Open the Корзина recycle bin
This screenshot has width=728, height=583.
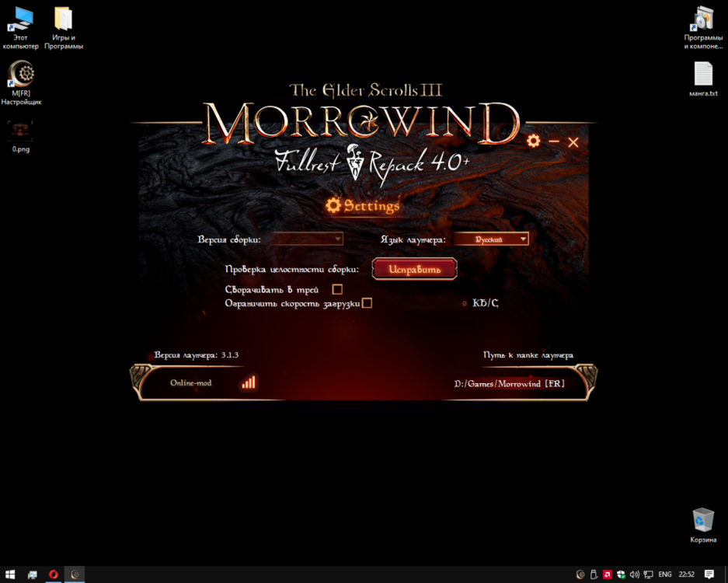[x=702, y=519]
